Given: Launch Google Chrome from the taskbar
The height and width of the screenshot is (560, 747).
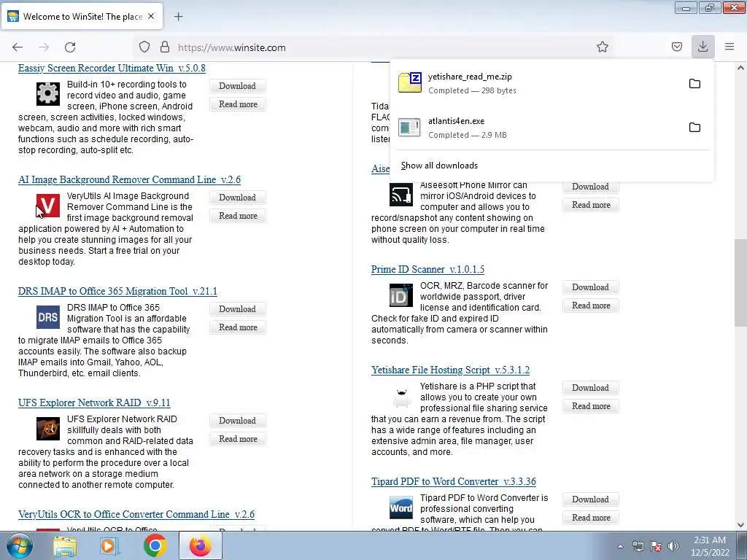Looking at the screenshot, I should 155,546.
